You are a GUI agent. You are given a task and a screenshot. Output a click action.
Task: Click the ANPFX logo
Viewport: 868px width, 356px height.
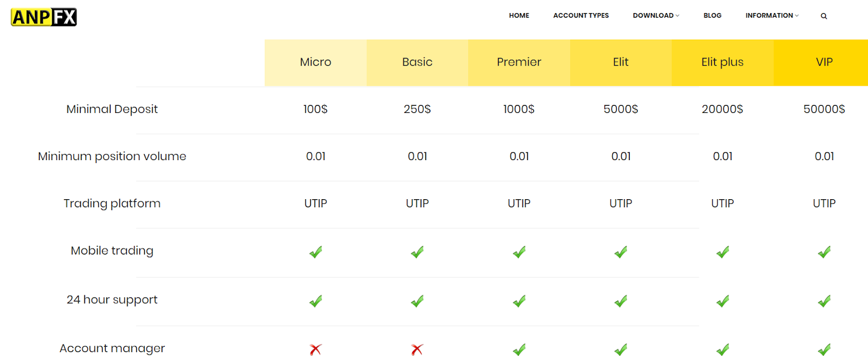(x=44, y=17)
